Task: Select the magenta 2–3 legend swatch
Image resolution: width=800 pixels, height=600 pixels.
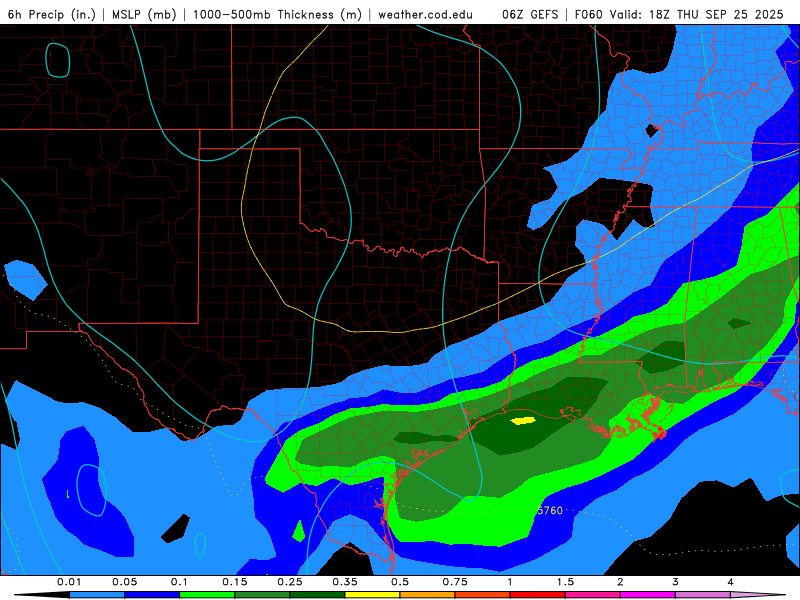Action: click(648, 595)
